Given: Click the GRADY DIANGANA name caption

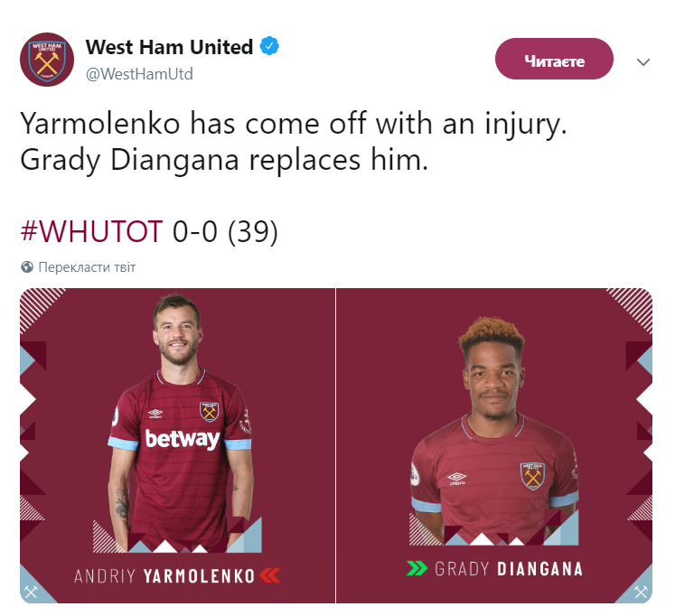Looking at the screenshot, I should coord(509,569).
